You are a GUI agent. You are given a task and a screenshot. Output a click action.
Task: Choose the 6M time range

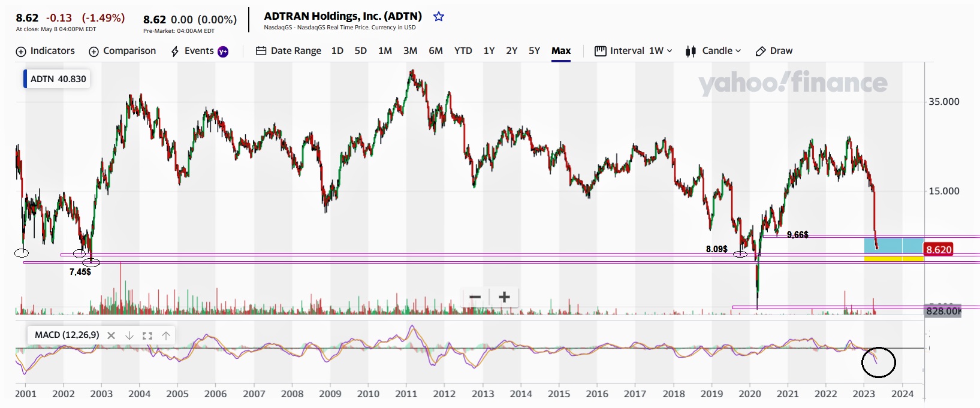tap(436, 51)
